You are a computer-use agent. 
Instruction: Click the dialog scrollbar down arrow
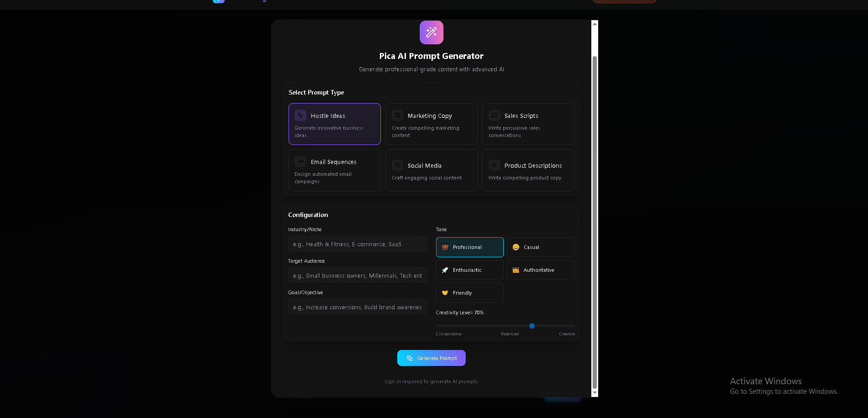[594, 393]
